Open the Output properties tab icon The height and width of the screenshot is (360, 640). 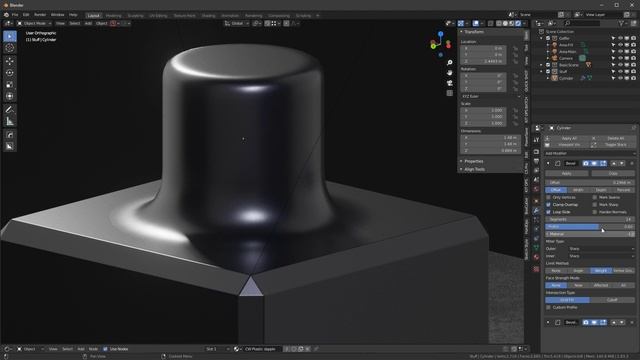coord(536,161)
